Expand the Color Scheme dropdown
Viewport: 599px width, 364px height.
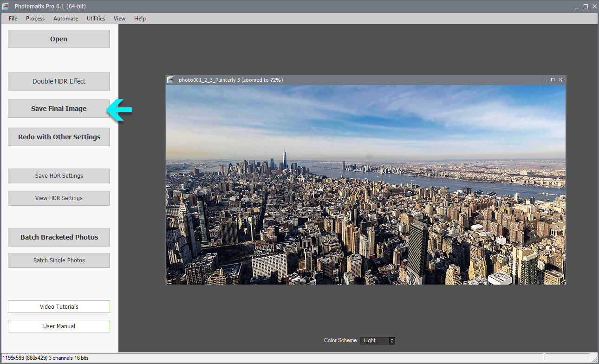[x=378, y=340]
